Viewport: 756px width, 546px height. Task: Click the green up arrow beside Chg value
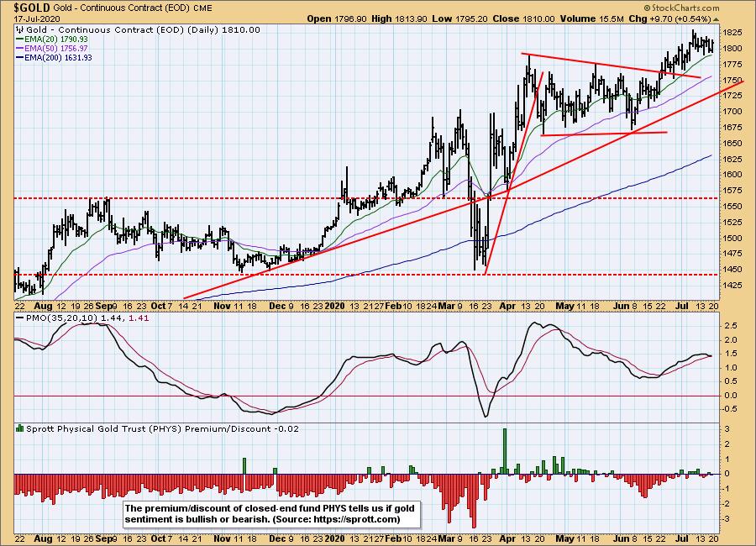pyautogui.click(x=716, y=19)
